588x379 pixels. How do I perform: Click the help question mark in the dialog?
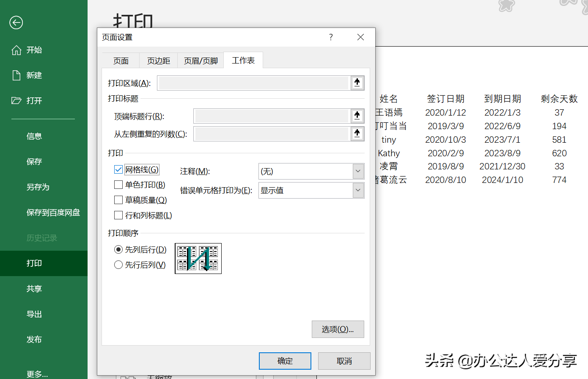pyautogui.click(x=331, y=37)
